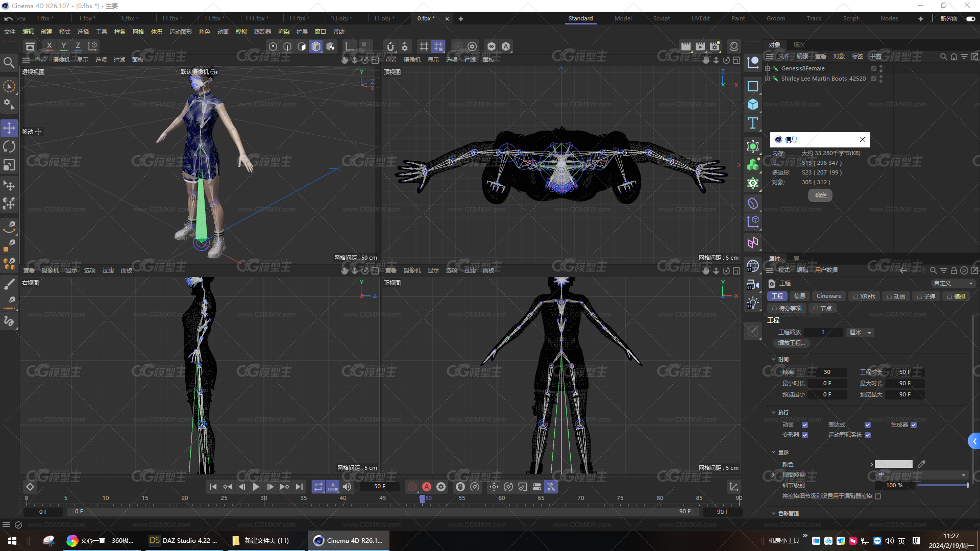Add a cube primitive from side palette
The height and width of the screenshot is (551, 980).
click(753, 105)
